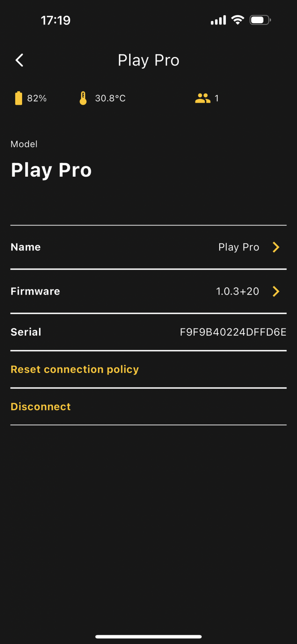Tap the Play Pro name value
The height and width of the screenshot is (644, 297).
pos(239,247)
